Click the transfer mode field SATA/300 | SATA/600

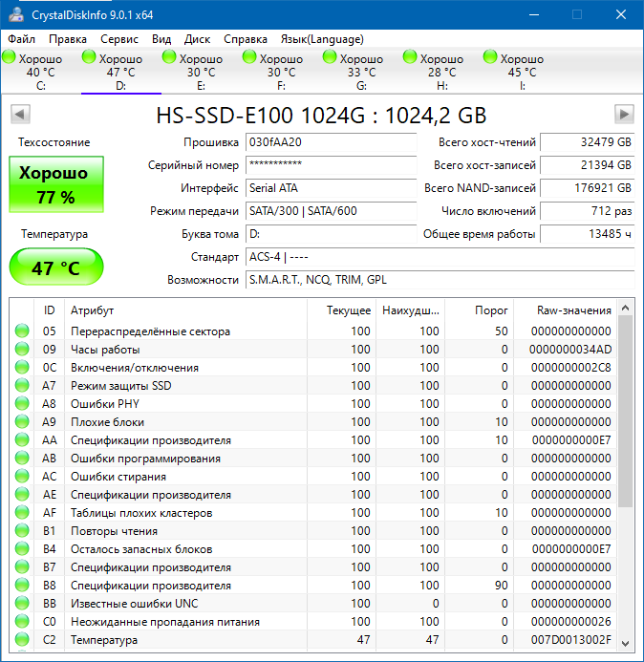tap(332, 211)
